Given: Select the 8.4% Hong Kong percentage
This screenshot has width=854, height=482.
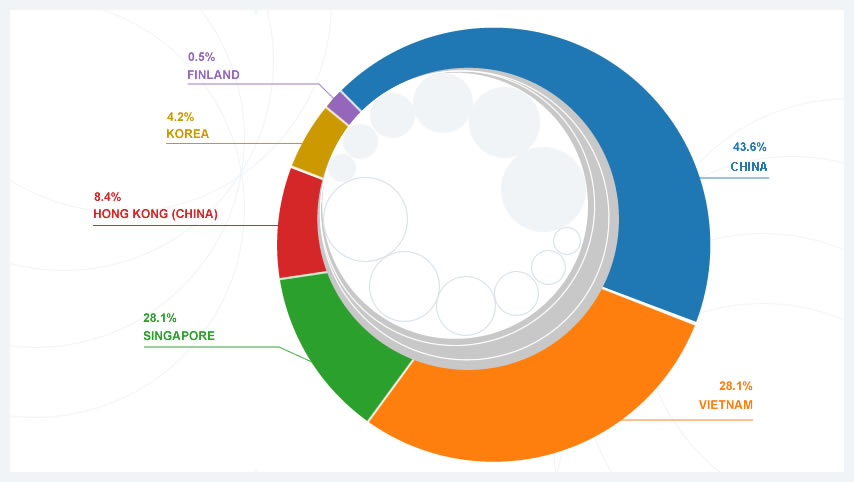Looking at the screenshot, I should click(107, 197).
